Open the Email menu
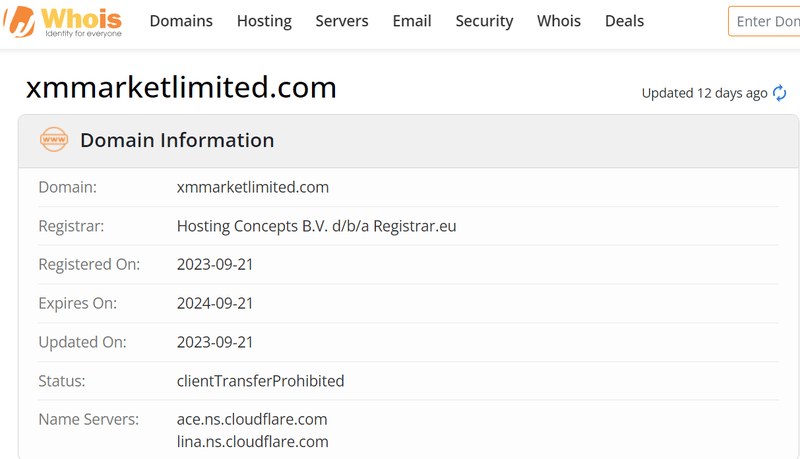Viewport: 800px width, 459px height. [412, 21]
